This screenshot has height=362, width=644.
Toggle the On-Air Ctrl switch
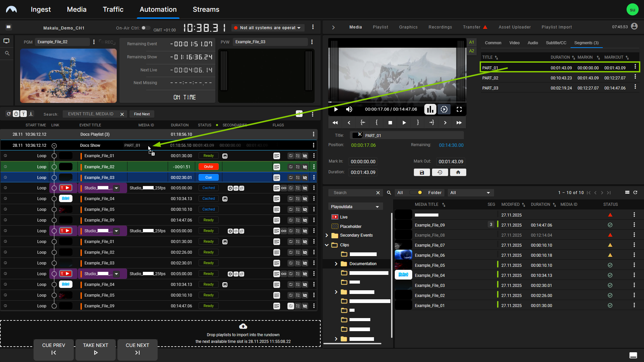coord(146,28)
